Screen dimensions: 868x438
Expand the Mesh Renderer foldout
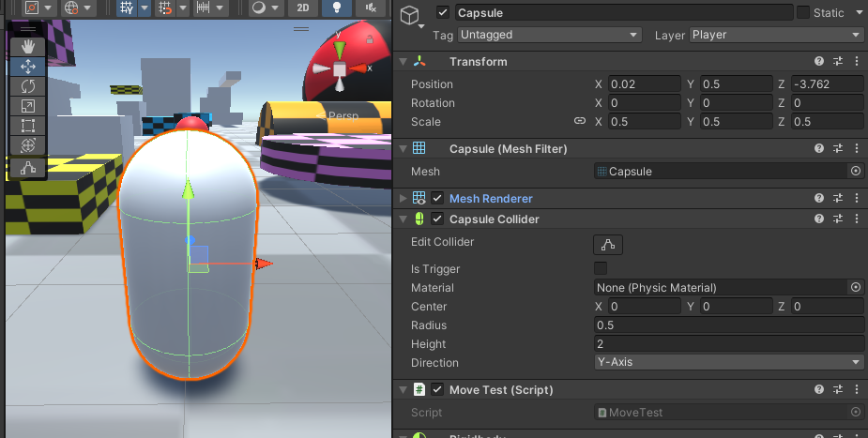(403, 198)
